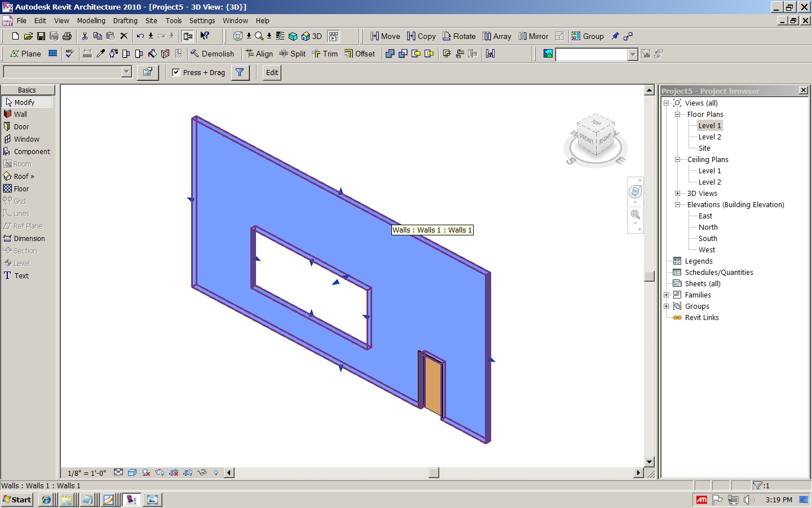Open the Modelling menu

pos(91,20)
